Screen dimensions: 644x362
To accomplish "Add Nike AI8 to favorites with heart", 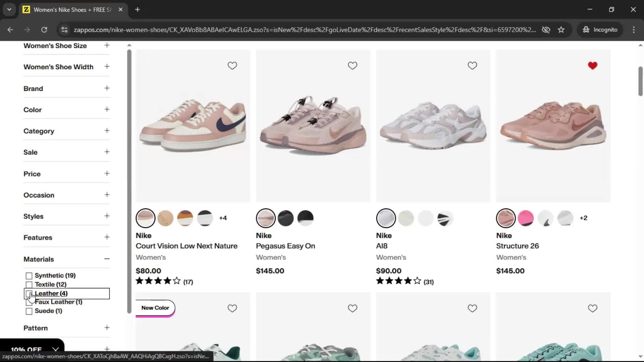I will coord(472,65).
